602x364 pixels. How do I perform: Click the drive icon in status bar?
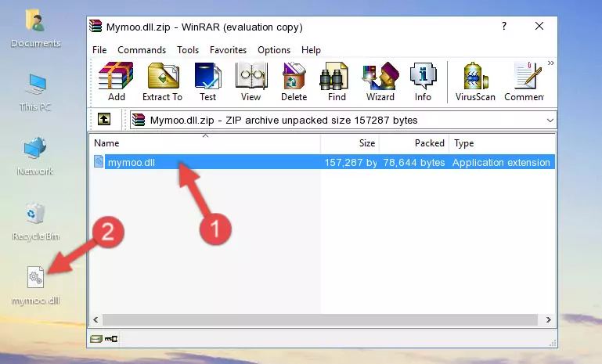coord(96,339)
